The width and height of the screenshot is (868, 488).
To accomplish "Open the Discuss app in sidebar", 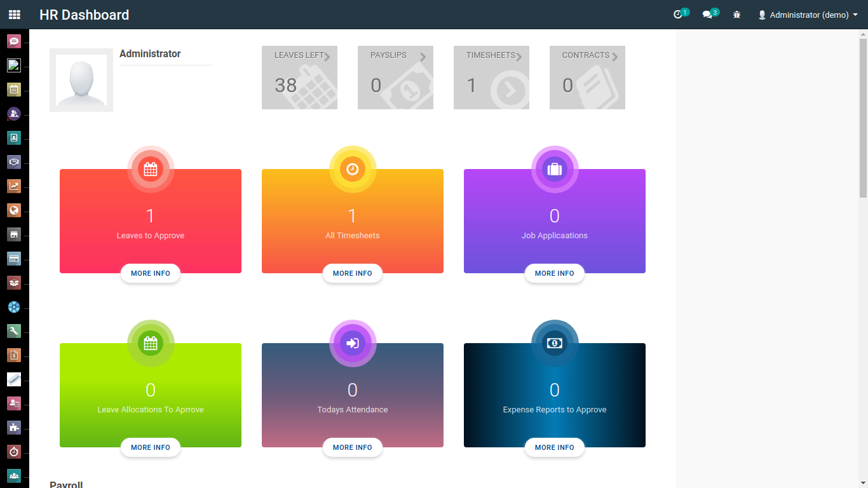I will pos(14,41).
